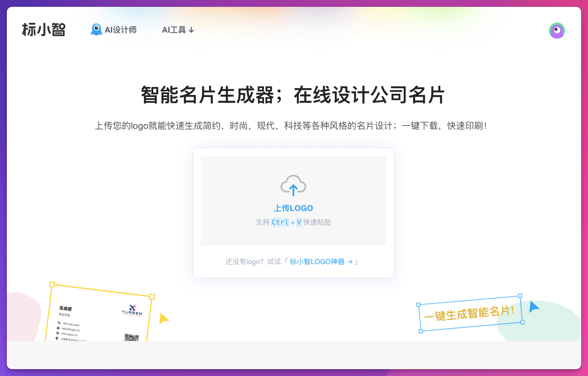Click the AI设计师 blue mascot icon
Image resolution: width=588 pixels, height=376 pixels.
(97, 29)
